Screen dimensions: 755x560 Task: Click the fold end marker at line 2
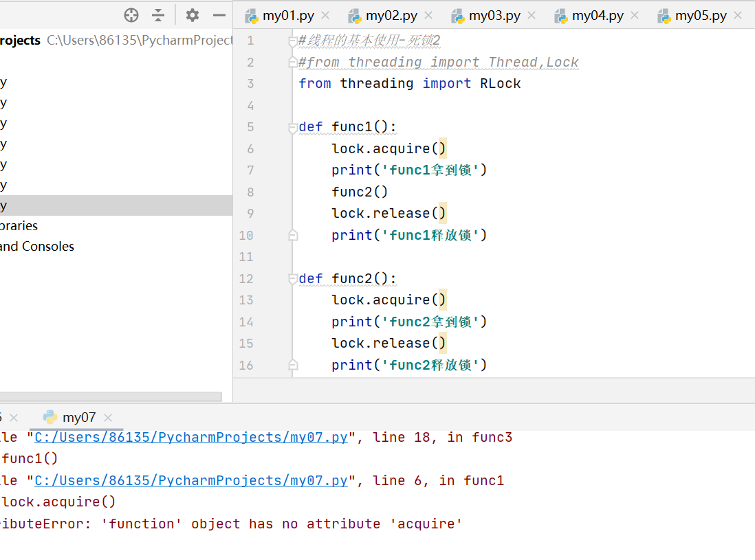292,62
